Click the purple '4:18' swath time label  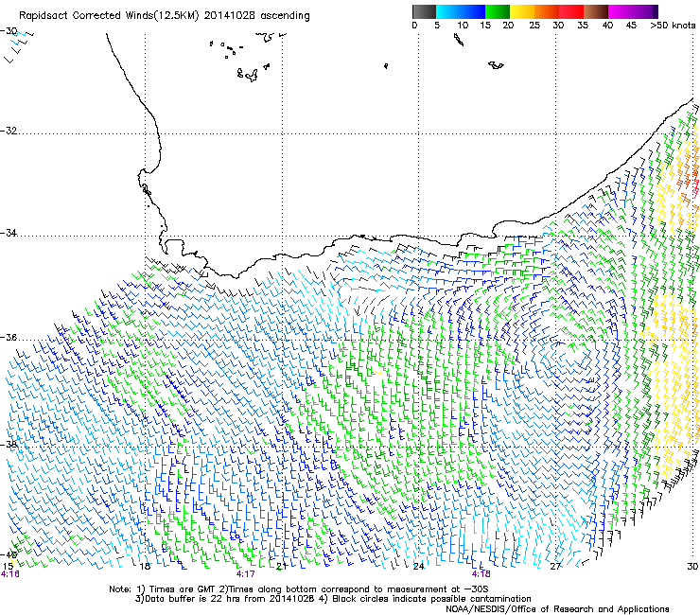tap(481, 574)
